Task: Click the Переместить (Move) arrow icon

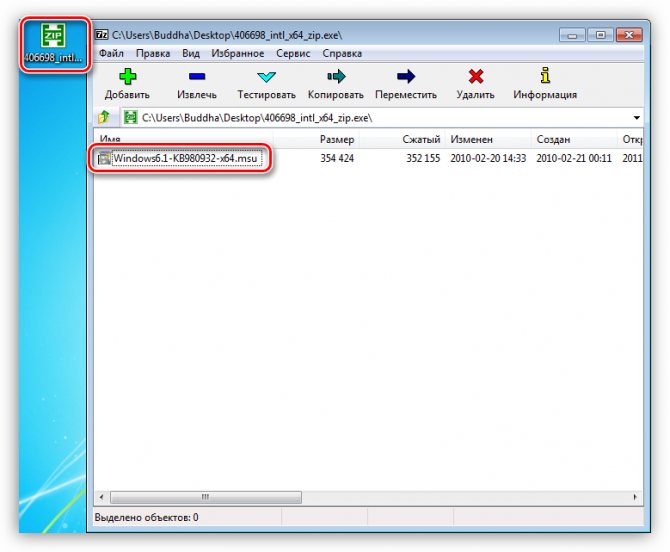Action: [x=406, y=76]
